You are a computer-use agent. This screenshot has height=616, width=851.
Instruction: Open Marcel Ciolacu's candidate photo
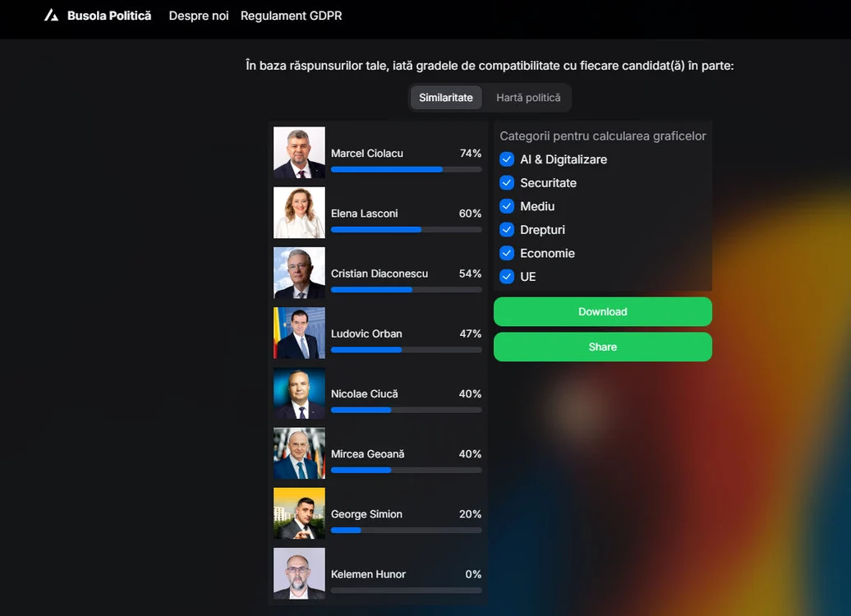point(299,153)
